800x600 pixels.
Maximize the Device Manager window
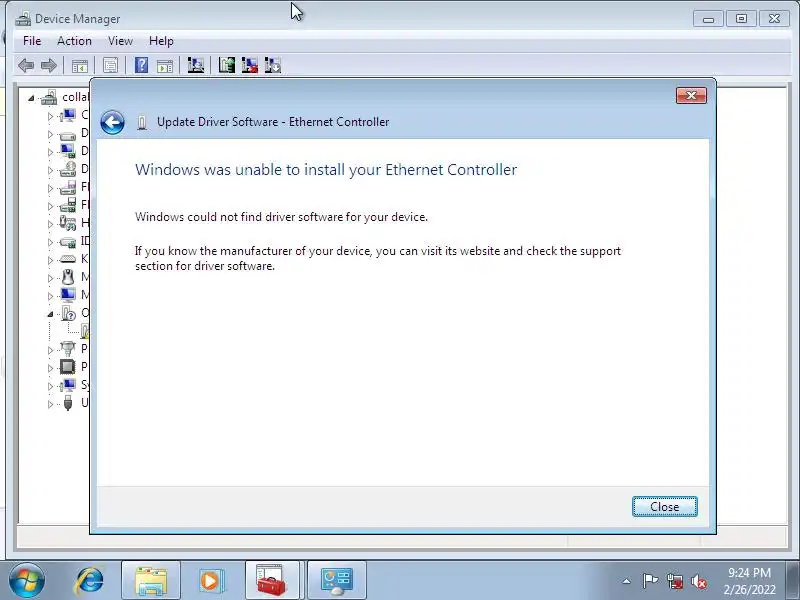pyautogui.click(x=741, y=19)
